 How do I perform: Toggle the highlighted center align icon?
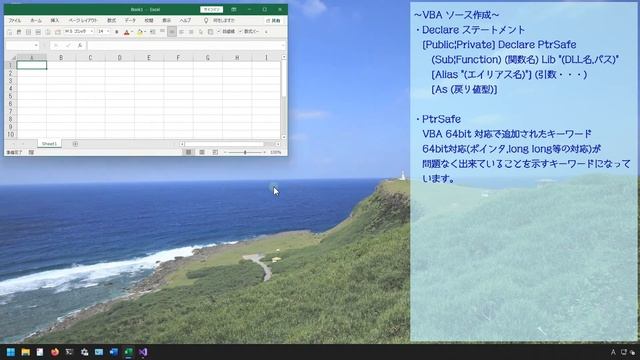(172, 32)
